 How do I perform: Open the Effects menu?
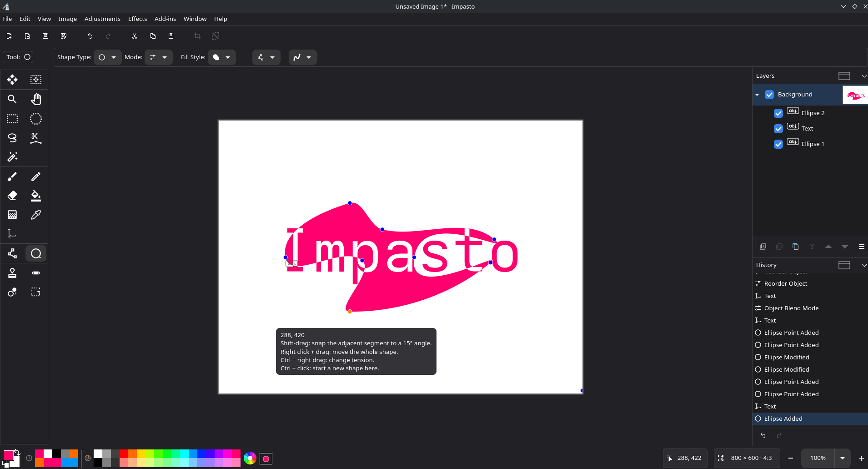138,19
